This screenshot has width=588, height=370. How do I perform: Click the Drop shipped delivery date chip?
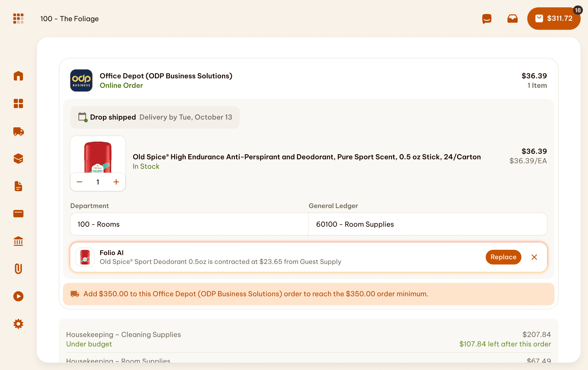tap(155, 117)
